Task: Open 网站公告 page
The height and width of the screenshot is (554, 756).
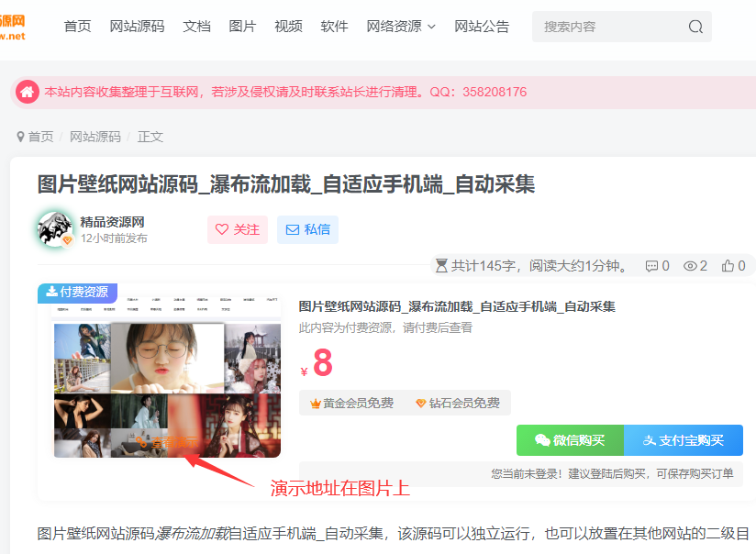Action: (482, 27)
